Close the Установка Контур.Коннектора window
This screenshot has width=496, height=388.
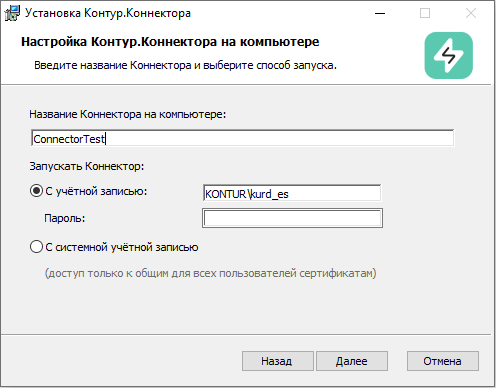471,13
